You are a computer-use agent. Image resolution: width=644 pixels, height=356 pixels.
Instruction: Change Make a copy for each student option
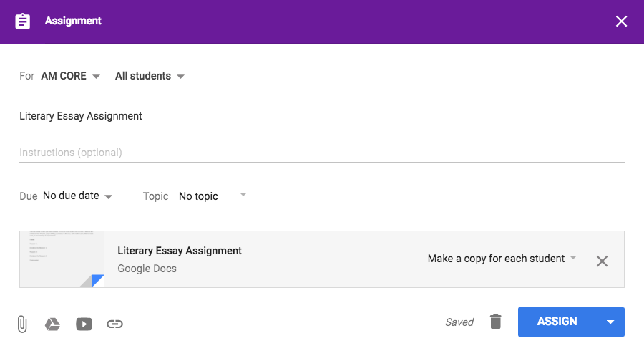point(502,259)
